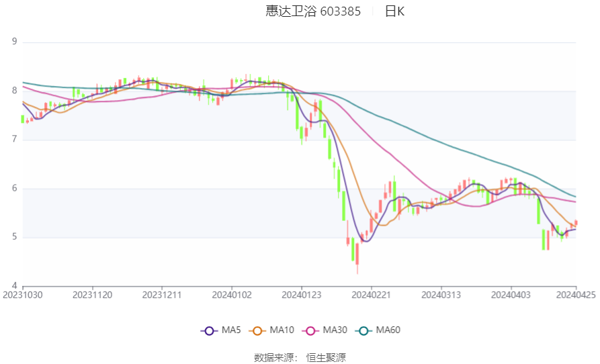This screenshot has width=600, height=364.
Task: Click the 20231030 start date label
Action: pyautogui.click(x=22, y=295)
